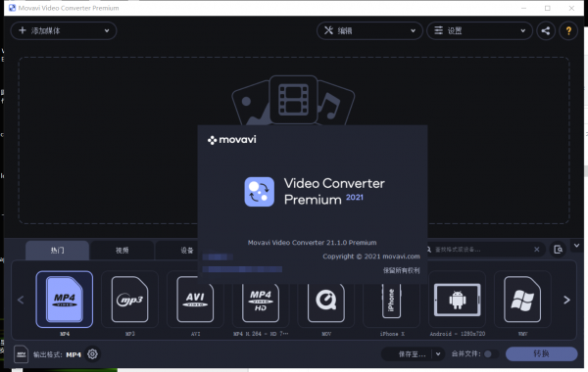Select the MP4 video format preset

click(x=64, y=300)
